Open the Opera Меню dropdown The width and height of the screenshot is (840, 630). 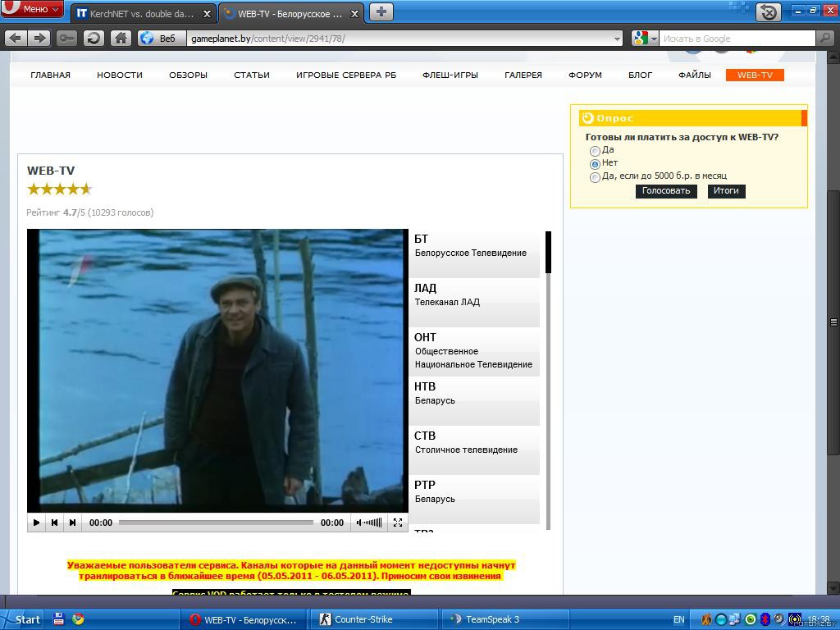(32, 9)
